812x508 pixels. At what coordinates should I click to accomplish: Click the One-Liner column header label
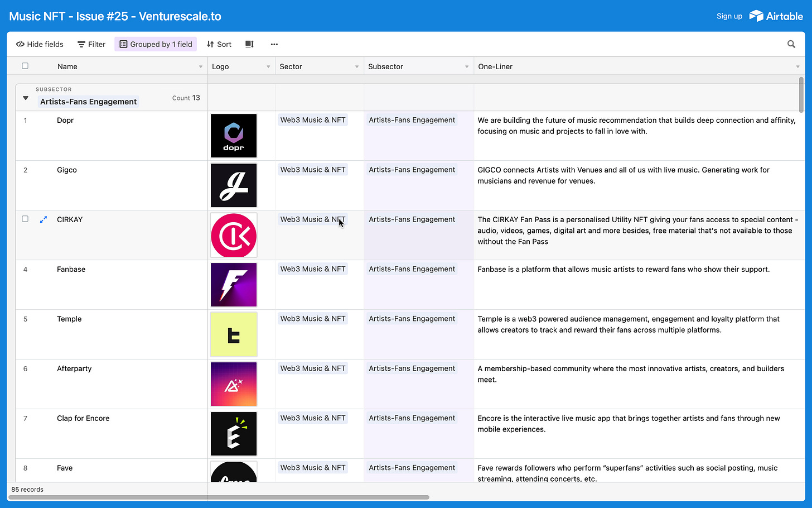[495, 66]
